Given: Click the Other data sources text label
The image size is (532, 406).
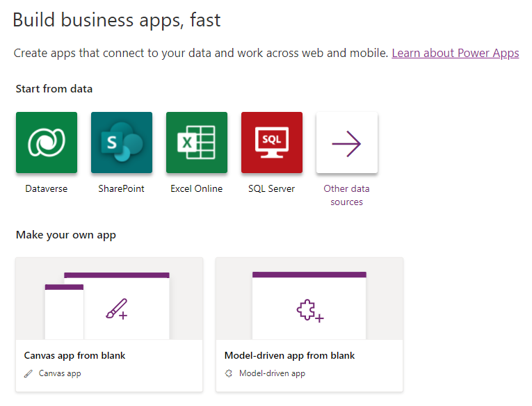Looking at the screenshot, I should coord(346,195).
